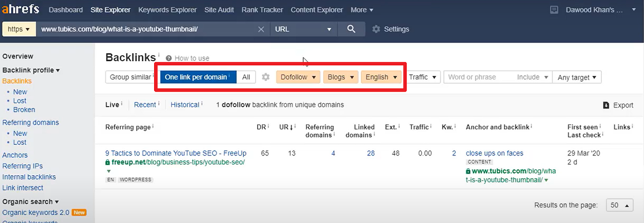Screen dimensions: 644x223
Task: Sort by UR column header
Action: pos(286,127)
